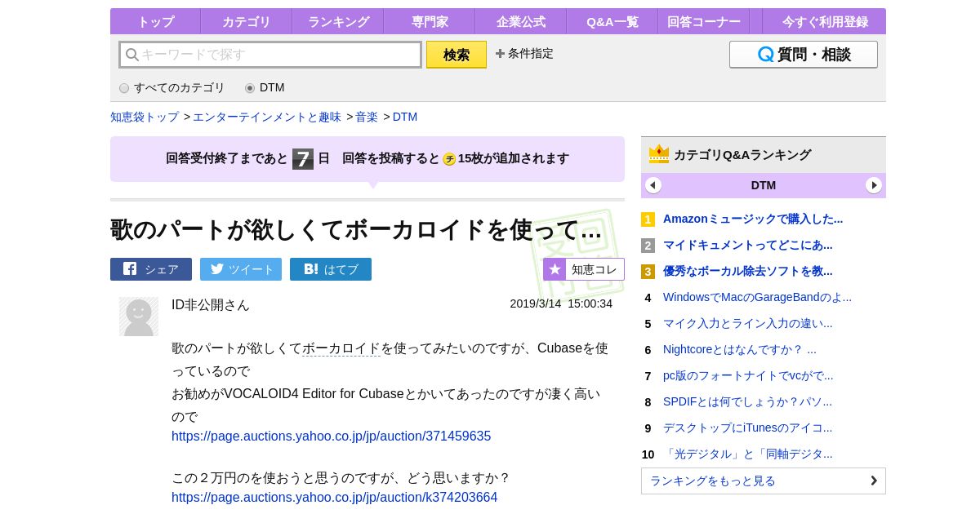The image size is (980, 514).
Task: Open the 音楽 breadcrumb link
Action: (x=367, y=117)
